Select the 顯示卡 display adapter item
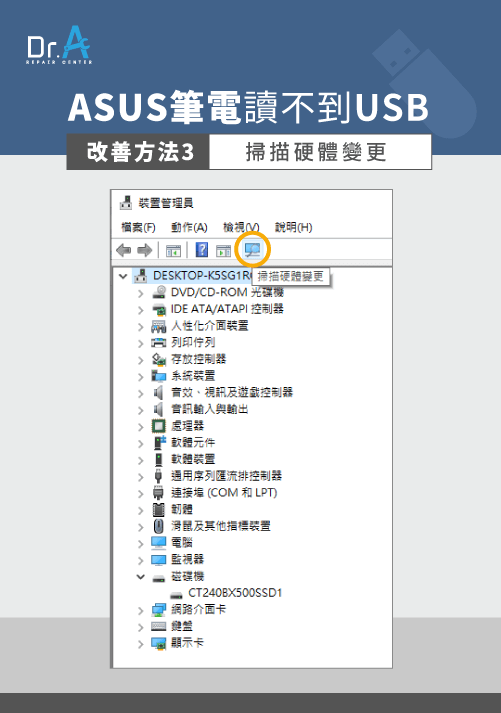The height and width of the screenshot is (713, 501). tap(187, 643)
